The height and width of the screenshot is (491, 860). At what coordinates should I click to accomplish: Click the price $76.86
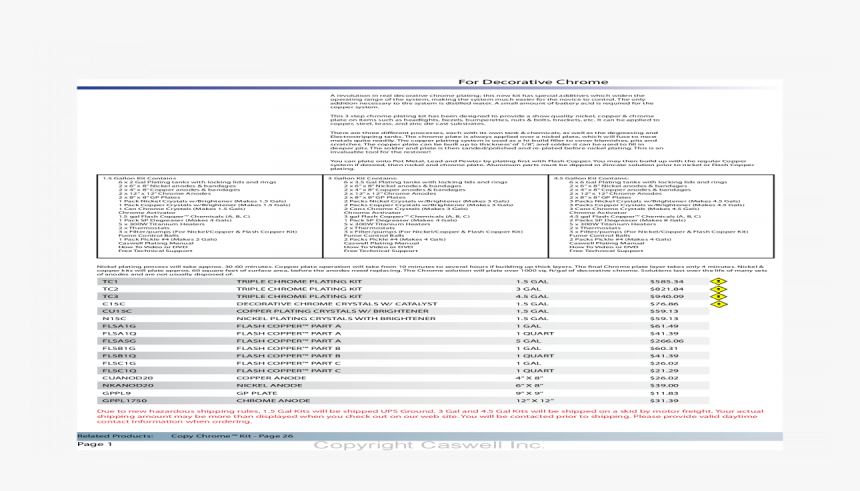pyautogui.click(x=664, y=304)
